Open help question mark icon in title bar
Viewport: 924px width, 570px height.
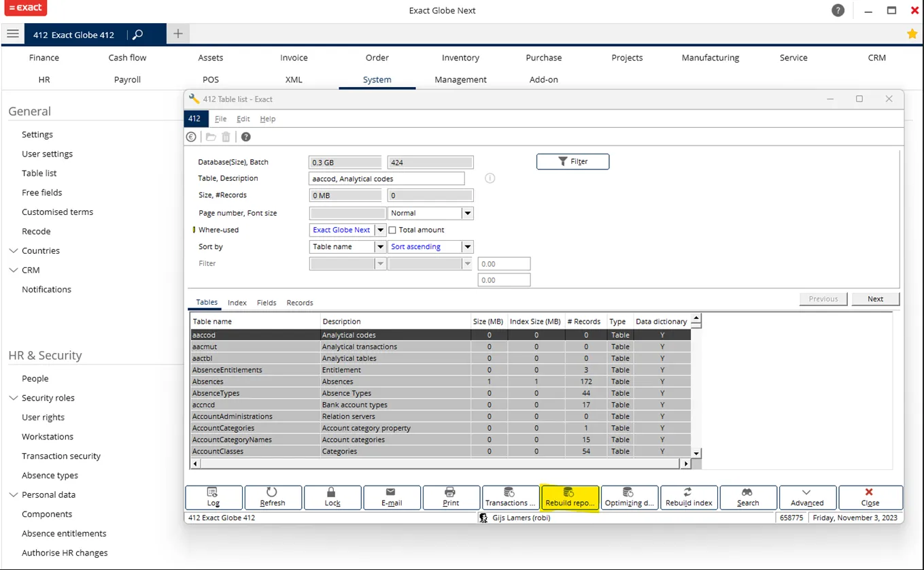(x=838, y=11)
